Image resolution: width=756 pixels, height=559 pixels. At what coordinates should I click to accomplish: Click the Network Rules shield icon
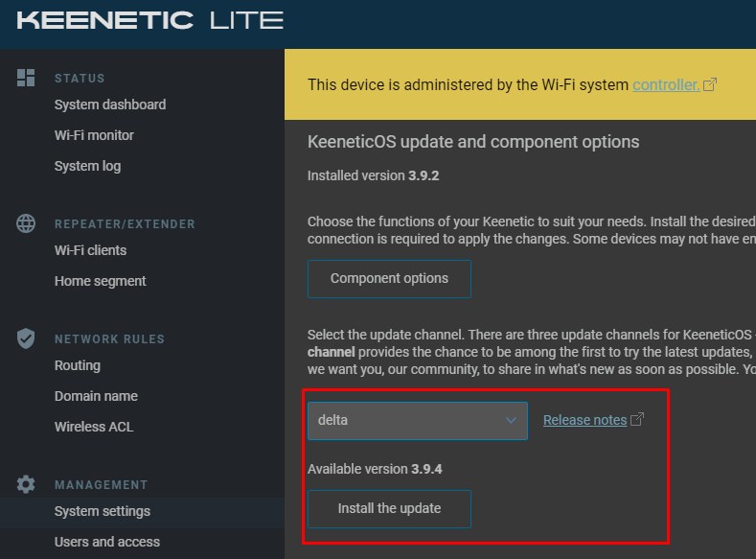pos(26,338)
